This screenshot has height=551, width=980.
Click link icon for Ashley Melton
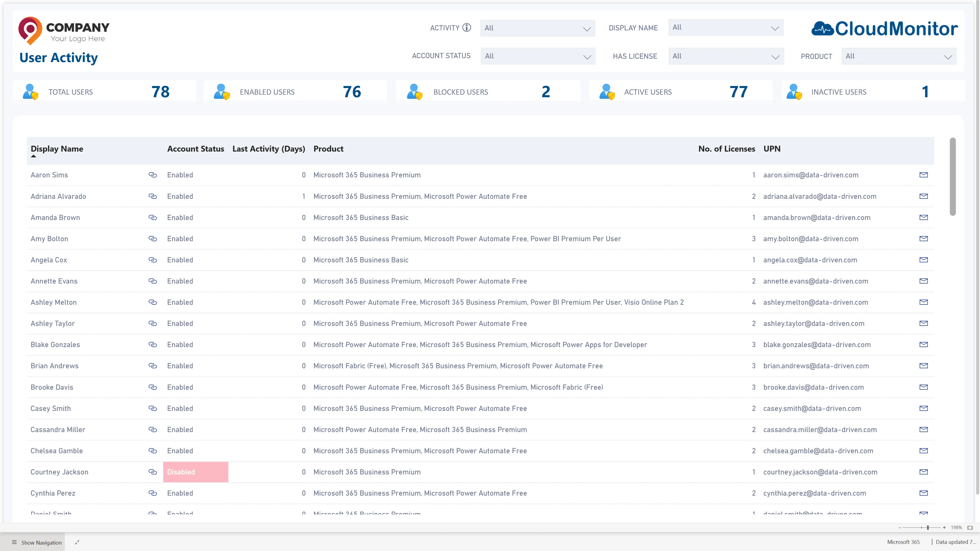153,302
